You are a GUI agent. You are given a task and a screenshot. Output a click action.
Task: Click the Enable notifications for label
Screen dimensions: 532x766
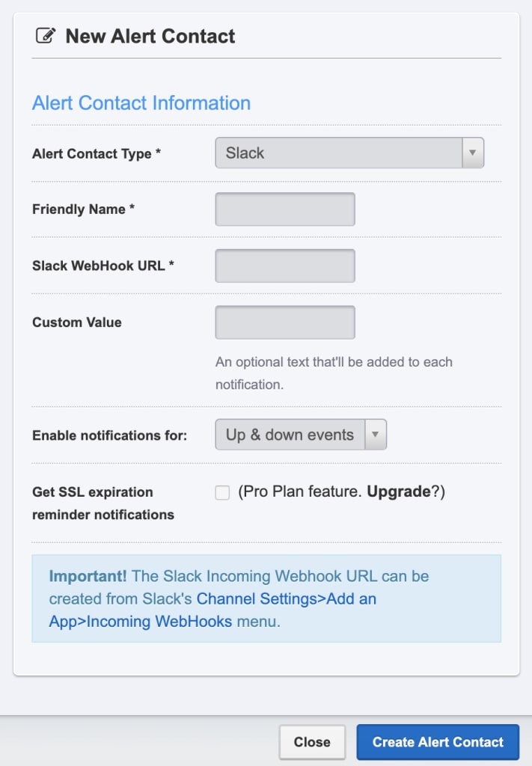(x=109, y=435)
